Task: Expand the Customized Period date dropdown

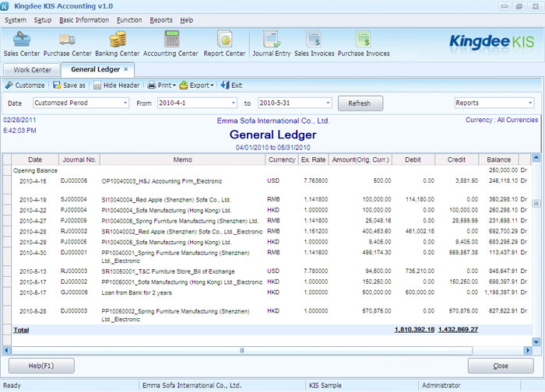Action: (125, 103)
